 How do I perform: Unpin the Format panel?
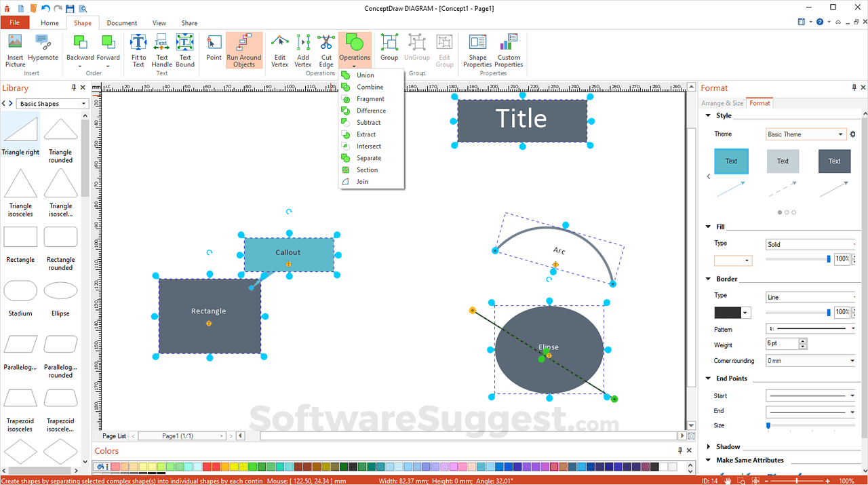tap(853, 88)
